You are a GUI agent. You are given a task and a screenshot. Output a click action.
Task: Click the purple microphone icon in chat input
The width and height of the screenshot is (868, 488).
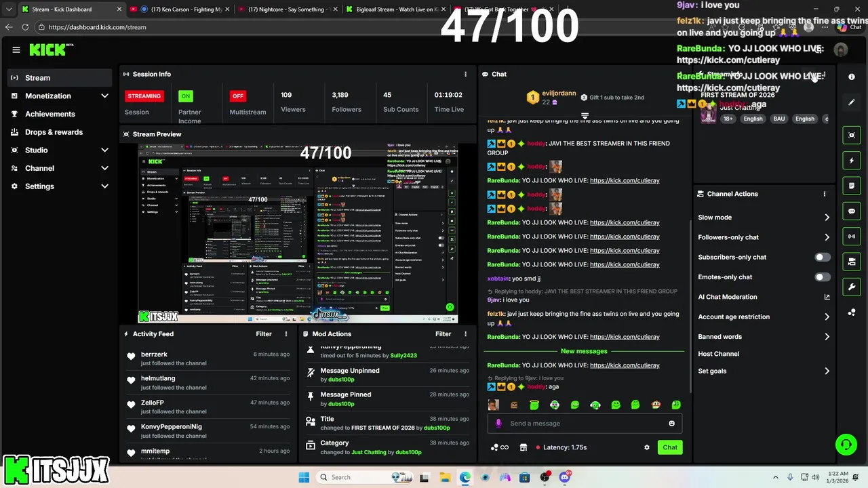coord(498,424)
